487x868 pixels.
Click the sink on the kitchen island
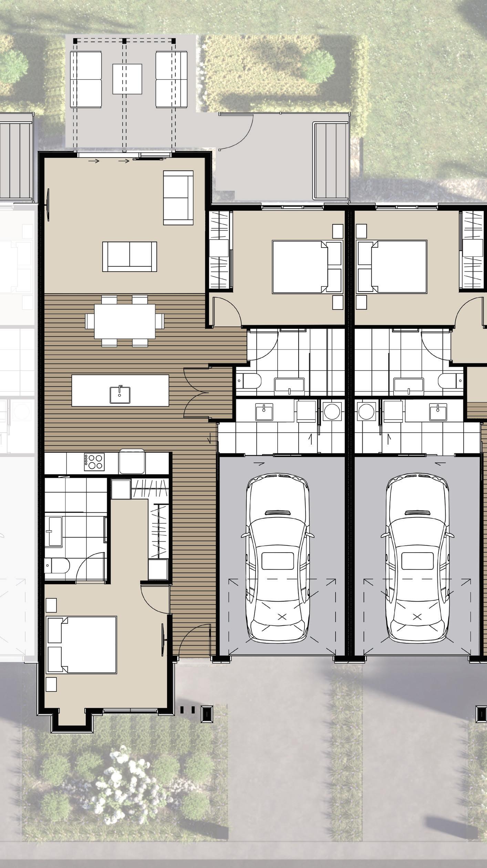coord(120,395)
